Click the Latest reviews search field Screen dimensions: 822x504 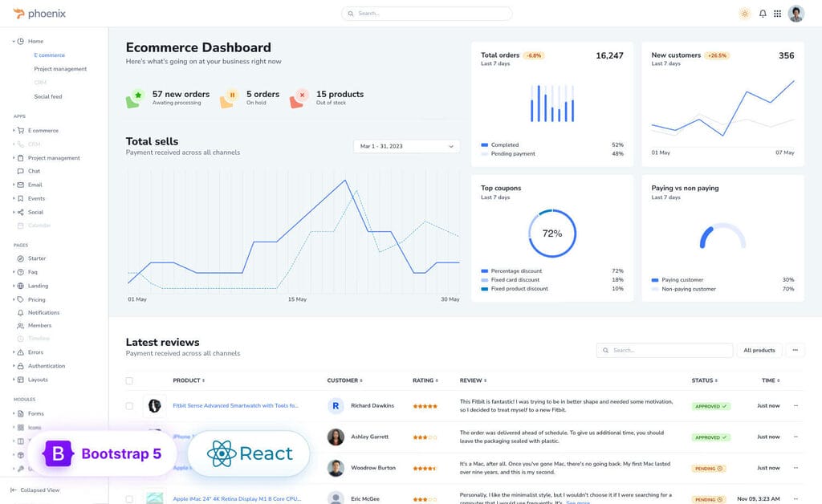click(x=665, y=351)
